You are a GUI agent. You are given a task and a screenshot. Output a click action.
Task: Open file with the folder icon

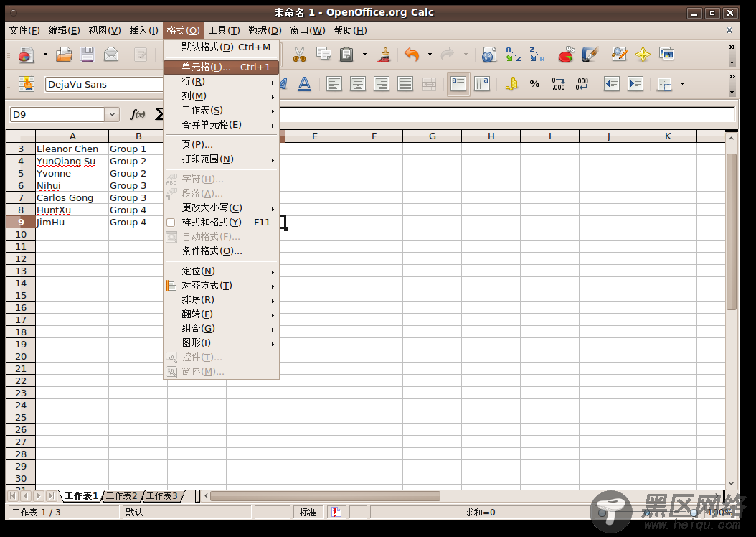64,55
